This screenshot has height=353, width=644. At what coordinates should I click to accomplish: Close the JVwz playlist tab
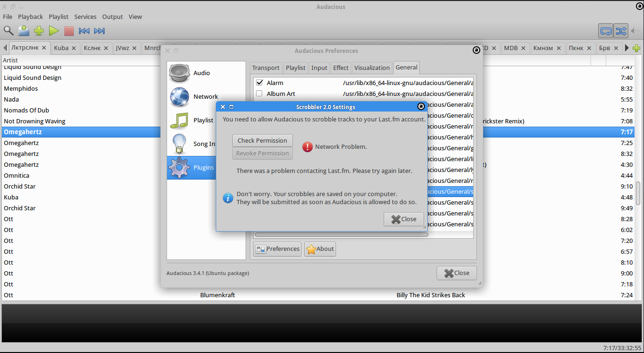click(134, 48)
